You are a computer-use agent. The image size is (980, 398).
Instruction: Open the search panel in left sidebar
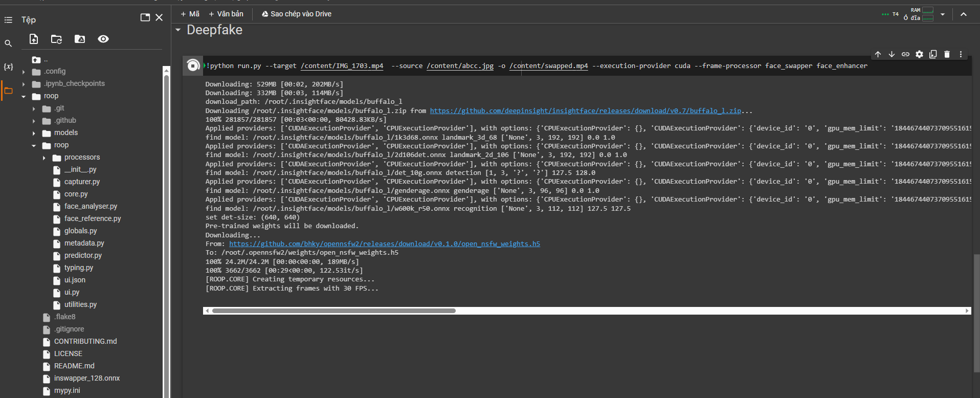[8, 43]
